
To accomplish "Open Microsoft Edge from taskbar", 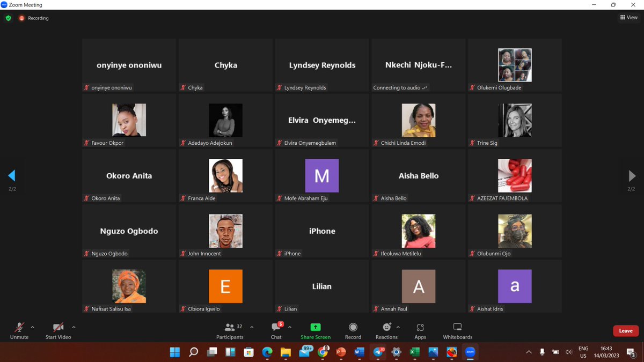I will point(267,352).
